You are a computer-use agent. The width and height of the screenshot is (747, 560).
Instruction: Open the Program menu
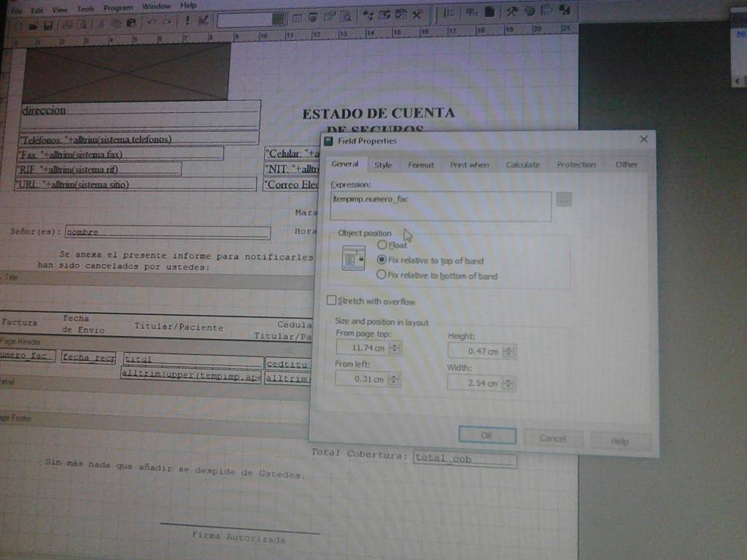pos(118,7)
